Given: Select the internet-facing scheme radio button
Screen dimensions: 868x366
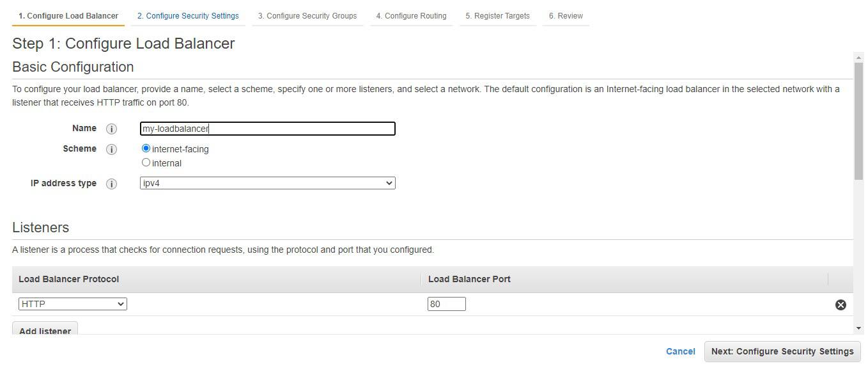Looking at the screenshot, I should (x=146, y=148).
